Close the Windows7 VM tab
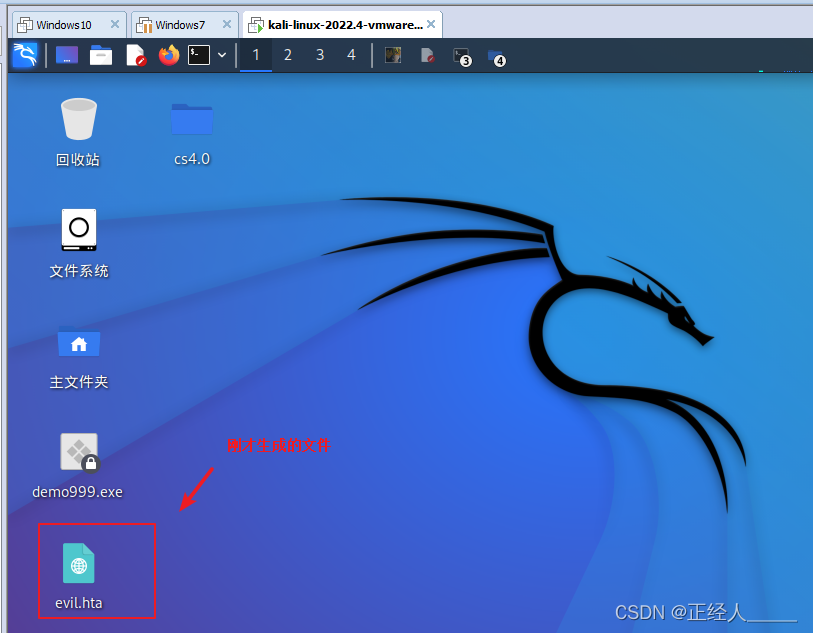Screen dimensions: 813x633 click(x=227, y=24)
